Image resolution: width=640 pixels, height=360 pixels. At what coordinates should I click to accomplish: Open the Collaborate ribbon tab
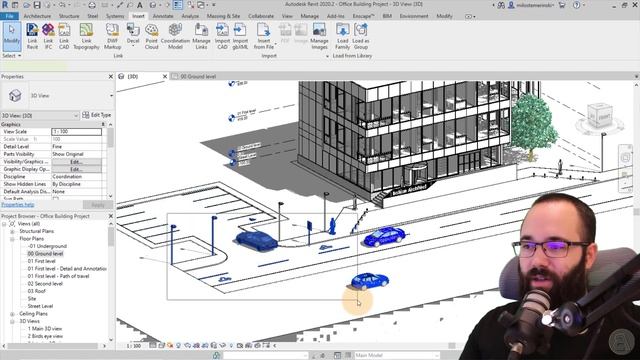pyautogui.click(x=261, y=16)
